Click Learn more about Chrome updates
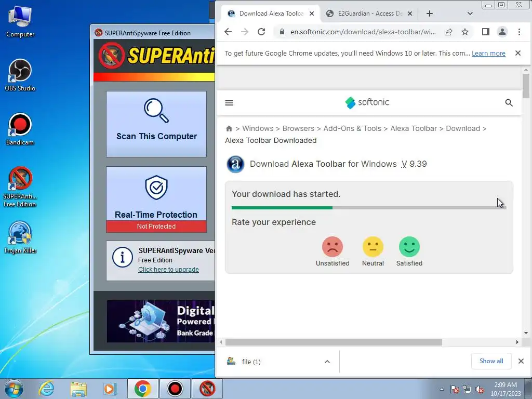 tap(488, 54)
